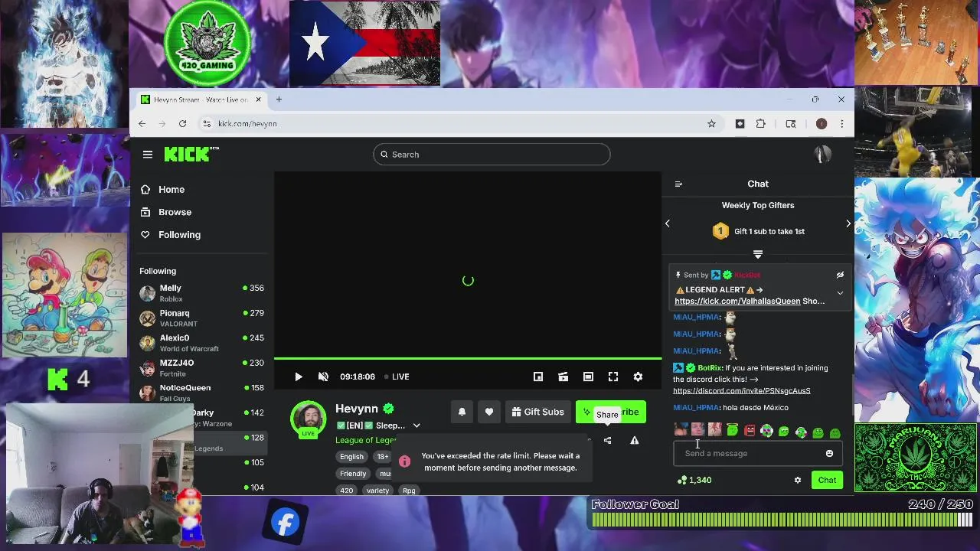Collapse the chat panel
Image resolution: width=980 pixels, height=551 pixels.
point(678,184)
